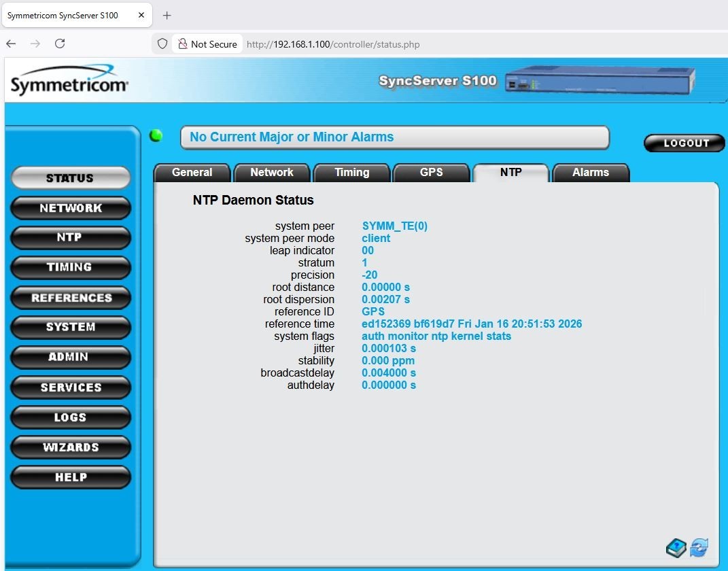728x571 pixels.
Task: Switch to the General tab
Action: click(192, 172)
